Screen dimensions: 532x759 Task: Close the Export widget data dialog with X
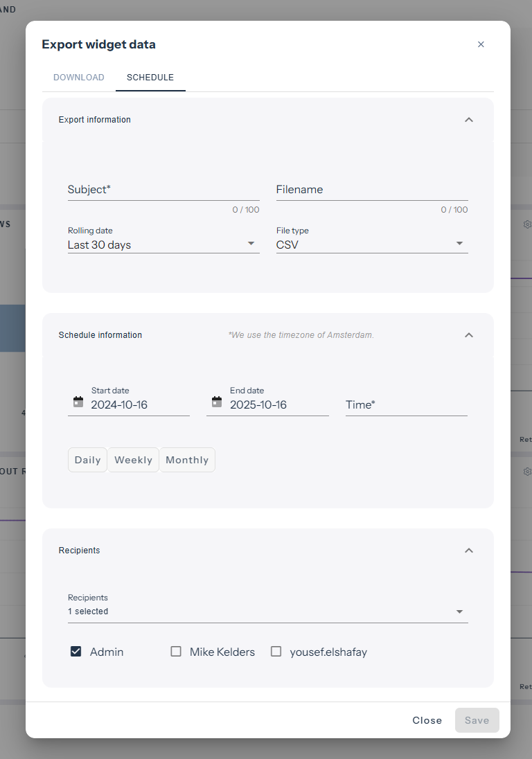481,44
